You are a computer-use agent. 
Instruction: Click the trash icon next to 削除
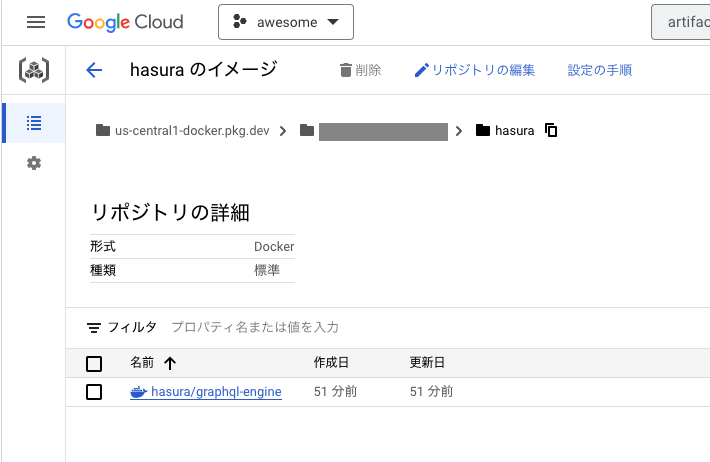coord(345,70)
